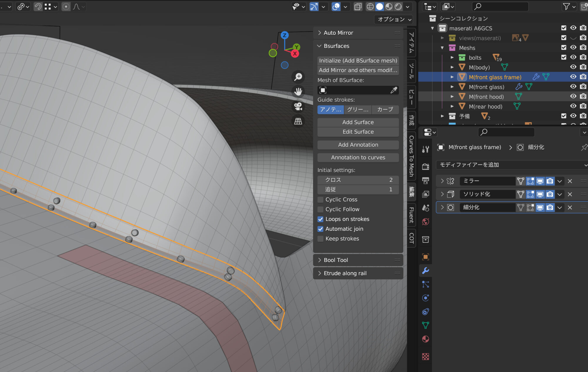Click the Z axis on navigation gizmo

tap(284, 35)
